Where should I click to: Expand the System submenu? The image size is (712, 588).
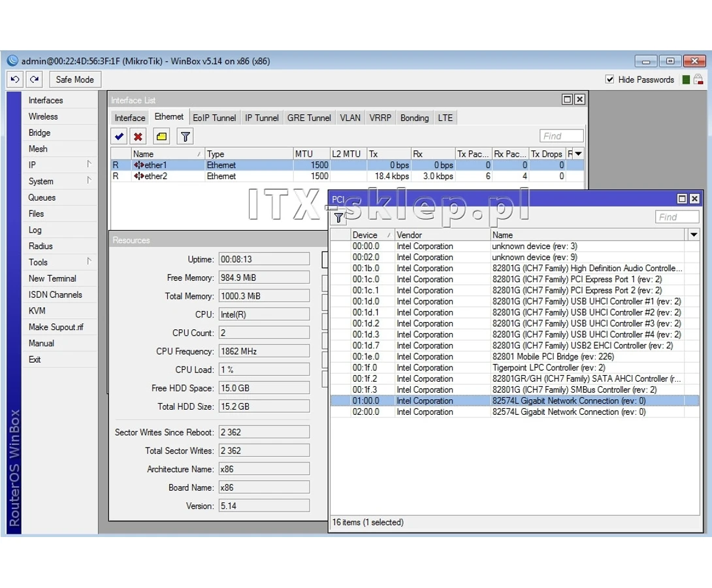coord(89,181)
